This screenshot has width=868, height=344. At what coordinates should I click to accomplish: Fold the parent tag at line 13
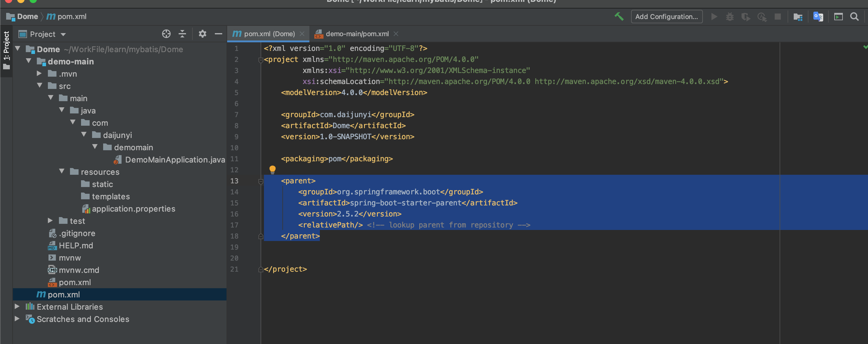point(261,182)
